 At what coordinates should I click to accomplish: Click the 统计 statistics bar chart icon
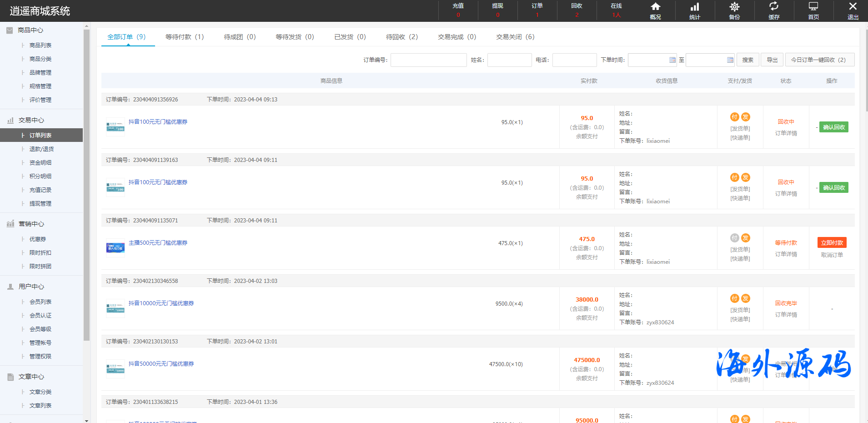(x=695, y=7)
